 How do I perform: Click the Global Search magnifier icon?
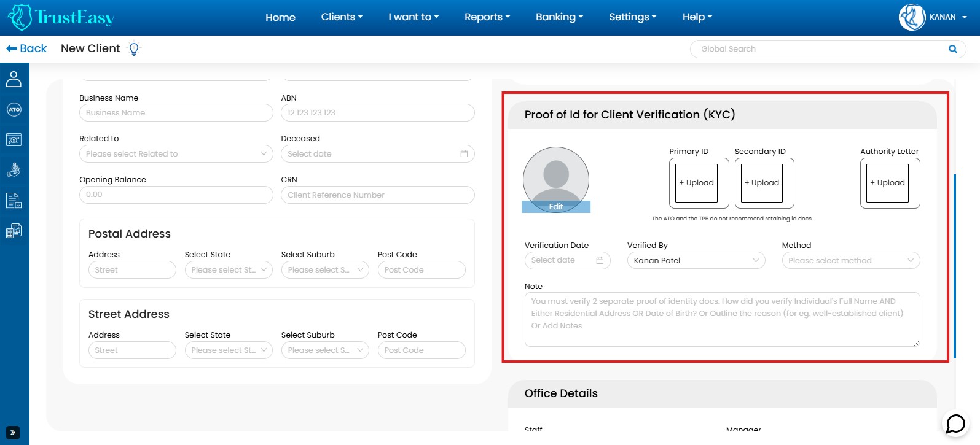(x=952, y=49)
